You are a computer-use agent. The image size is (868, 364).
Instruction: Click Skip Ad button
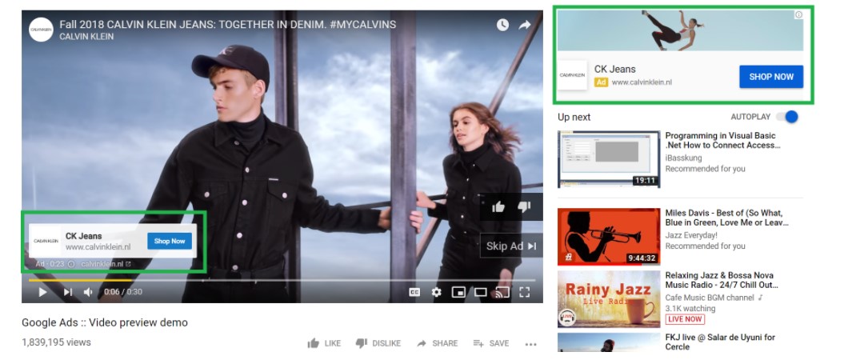pos(510,246)
